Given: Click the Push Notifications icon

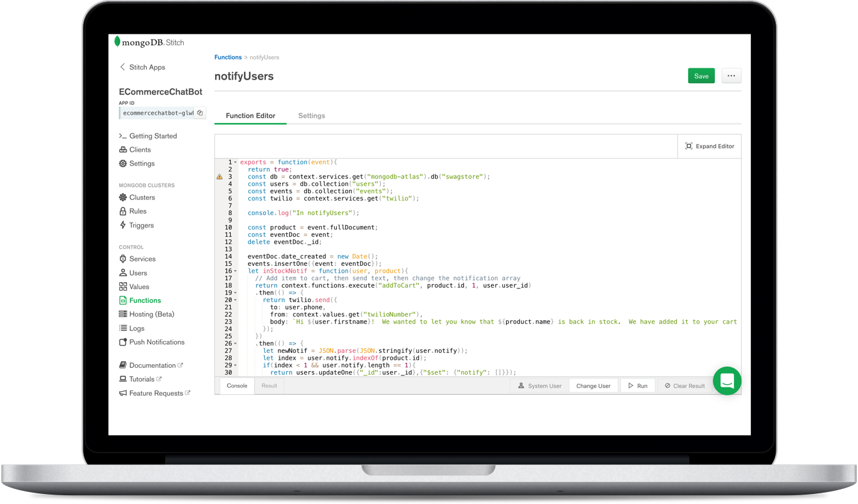Looking at the screenshot, I should (x=123, y=342).
